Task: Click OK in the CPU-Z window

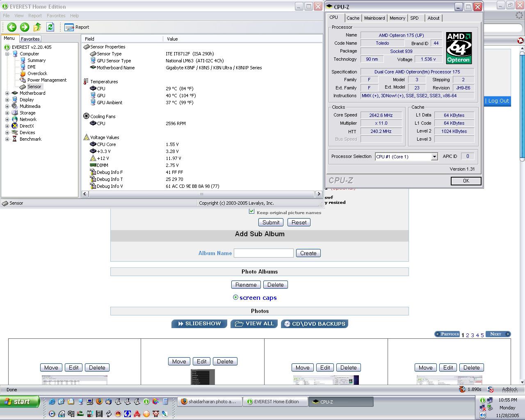Action: tap(466, 181)
